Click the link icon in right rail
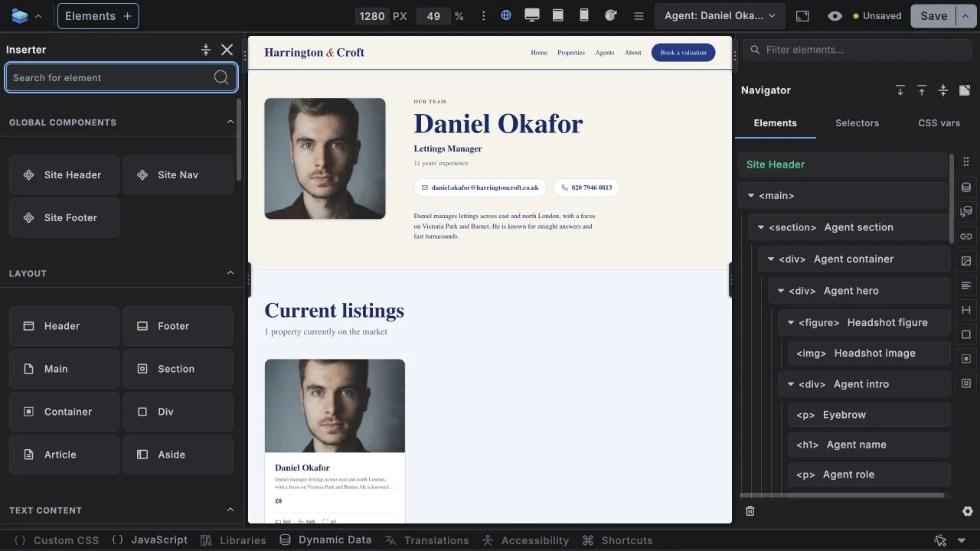980x551 pixels. coord(966,236)
